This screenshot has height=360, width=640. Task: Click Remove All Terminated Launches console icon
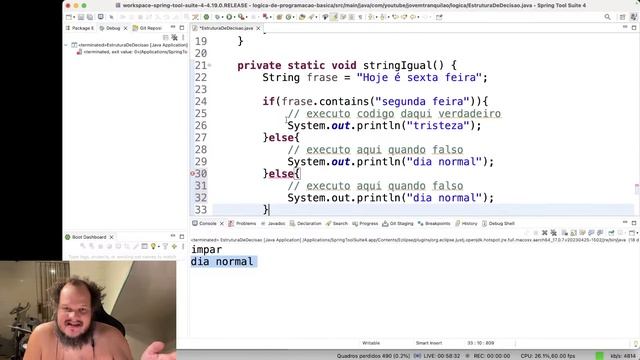(553, 233)
